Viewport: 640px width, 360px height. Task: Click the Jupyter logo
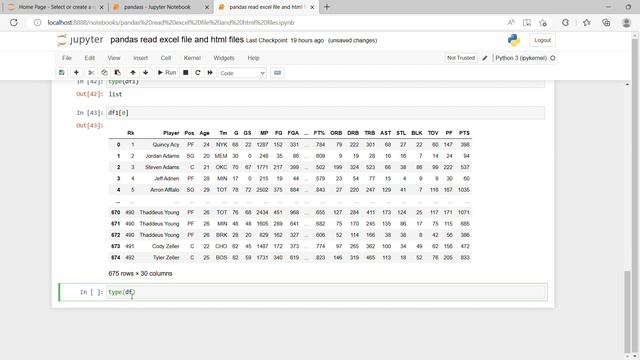click(80, 40)
